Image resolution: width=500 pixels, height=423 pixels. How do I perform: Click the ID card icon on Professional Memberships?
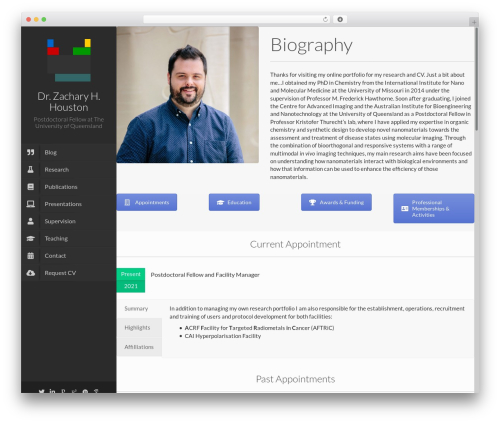coord(405,209)
